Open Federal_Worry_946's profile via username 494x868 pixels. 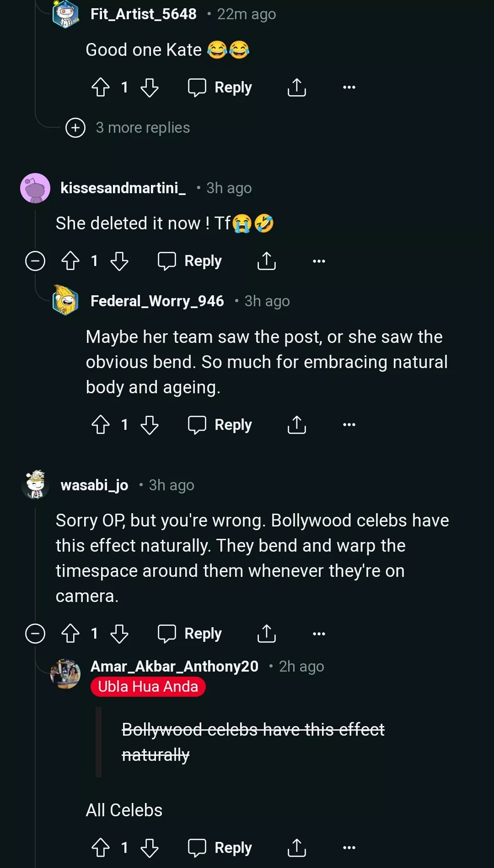point(157,301)
